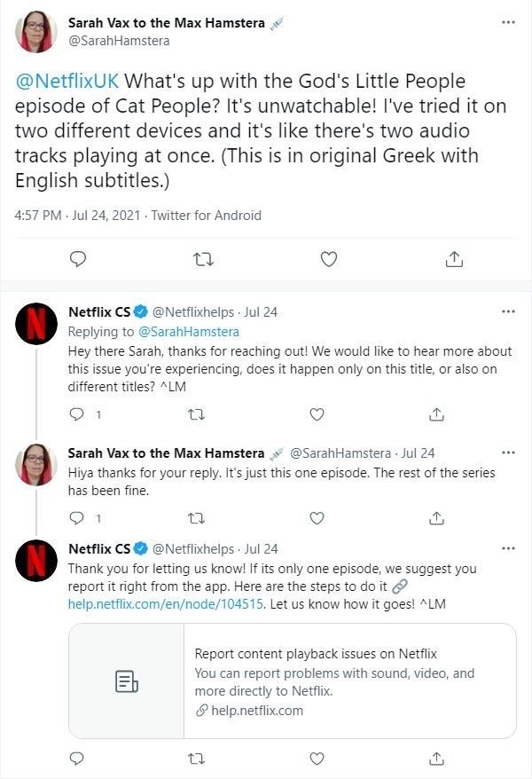Like Sarah's original tweet about Cat People
This screenshot has width=532, height=779.
click(328, 259)
